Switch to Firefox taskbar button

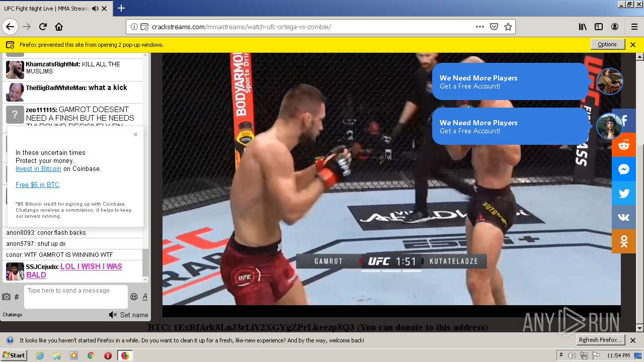[x=125, y=355]
